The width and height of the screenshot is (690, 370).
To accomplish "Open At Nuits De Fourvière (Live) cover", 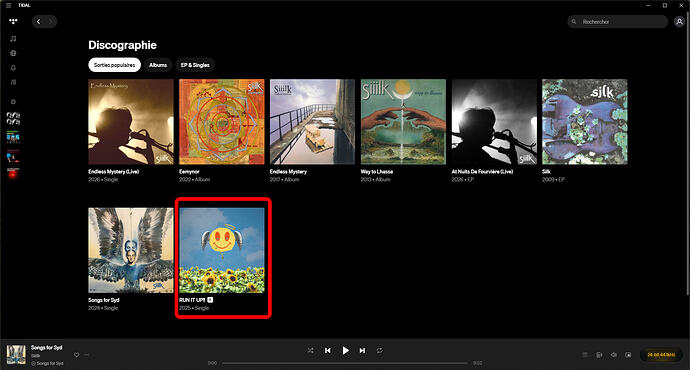I will (x=494, y=122).
